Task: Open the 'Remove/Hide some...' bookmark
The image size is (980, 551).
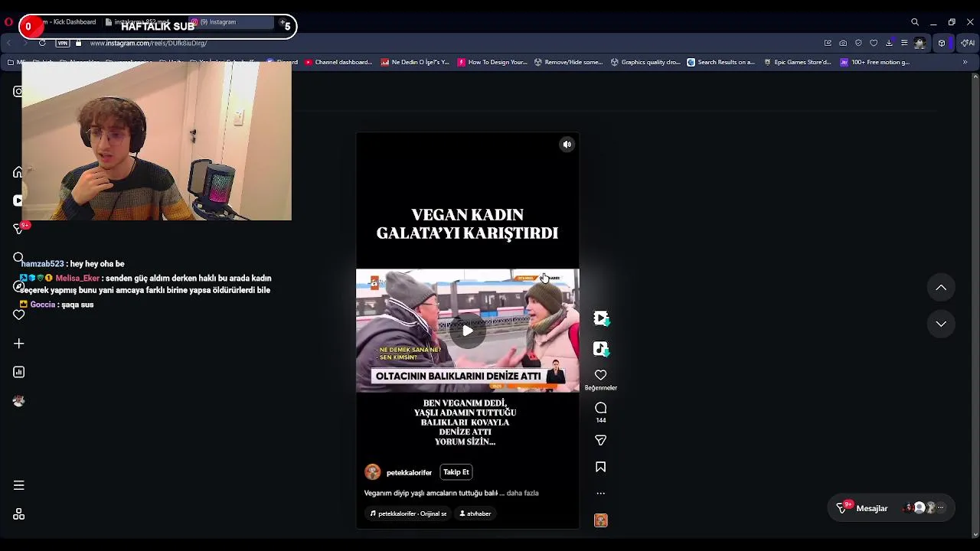Action: (568, 62)
